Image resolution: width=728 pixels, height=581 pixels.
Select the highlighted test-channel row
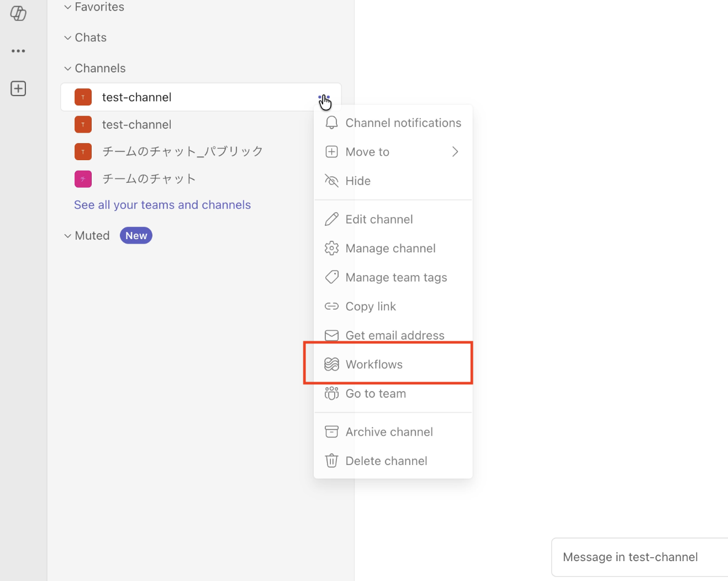tap(201, 97)
